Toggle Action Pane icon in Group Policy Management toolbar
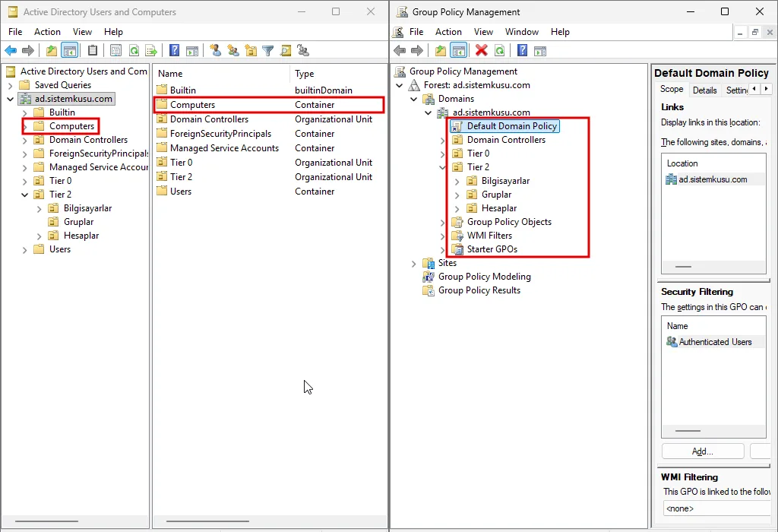 pos(540,51)
